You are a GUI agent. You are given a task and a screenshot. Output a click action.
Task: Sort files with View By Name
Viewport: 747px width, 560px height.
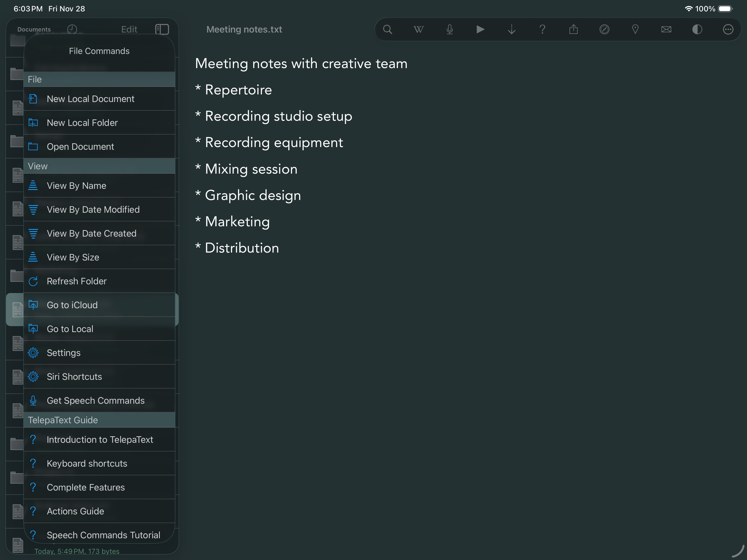(99, 185)
